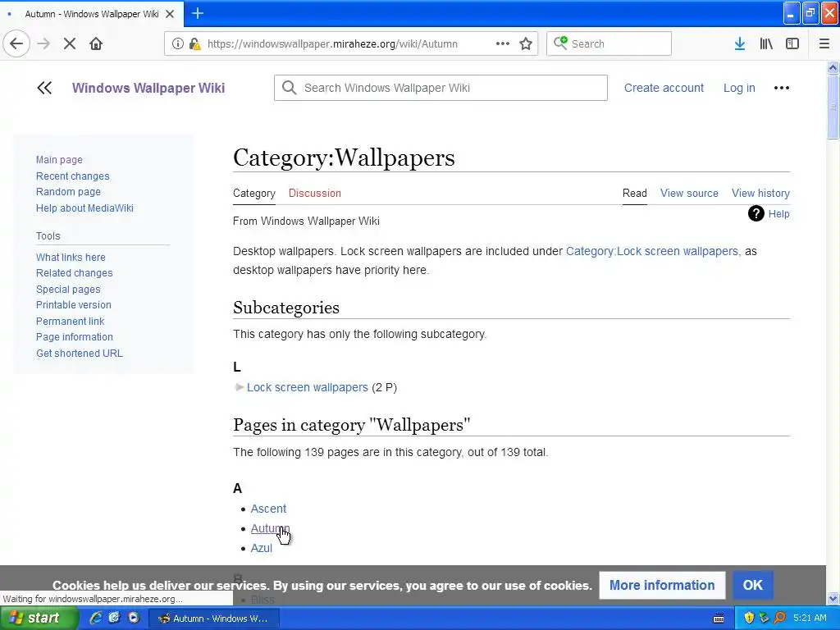Open the Windows Wallpaper Wiki home title
This screenshot has width=840, height=630.
coord(148,88)
